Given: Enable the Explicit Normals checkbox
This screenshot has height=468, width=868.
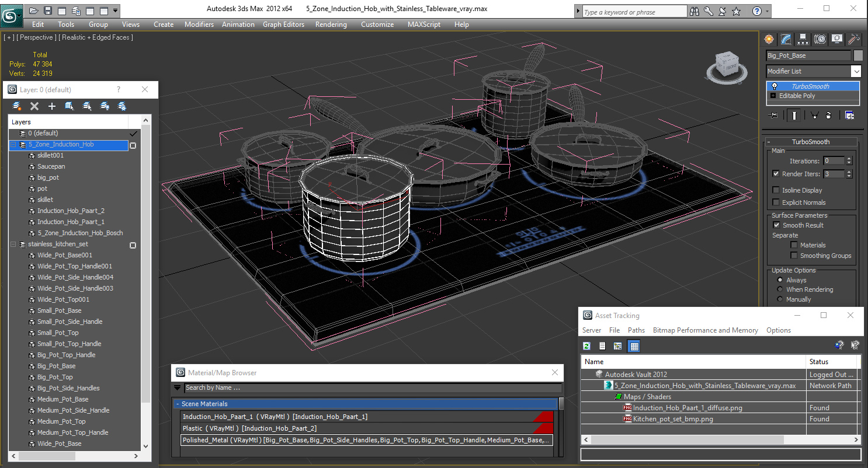Looking at the screenshot, I should pos(776,202).
